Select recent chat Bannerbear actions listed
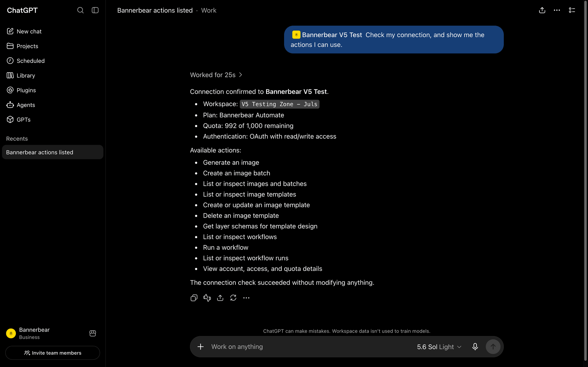 (53, 152)
